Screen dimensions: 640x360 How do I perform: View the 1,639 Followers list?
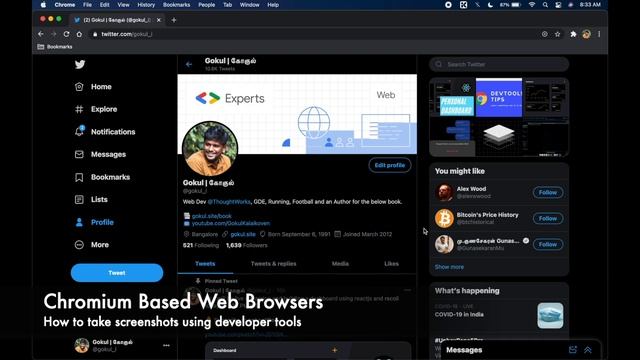247,245
